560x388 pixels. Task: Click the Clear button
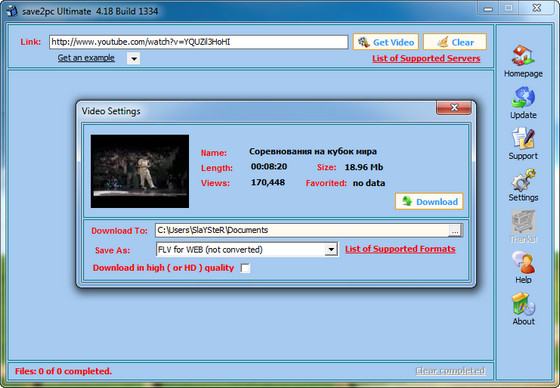tap(455, 42)
